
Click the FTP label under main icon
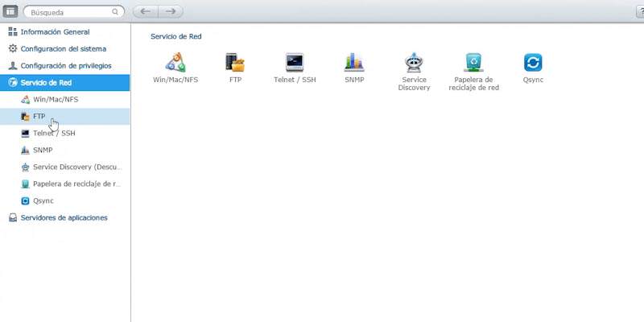(235, 80)
